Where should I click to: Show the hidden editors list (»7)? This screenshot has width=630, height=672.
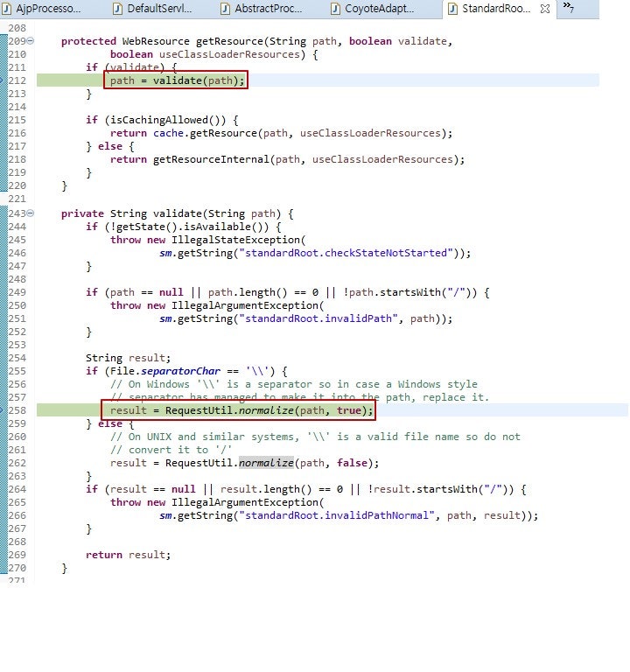[x=568, y=7]
